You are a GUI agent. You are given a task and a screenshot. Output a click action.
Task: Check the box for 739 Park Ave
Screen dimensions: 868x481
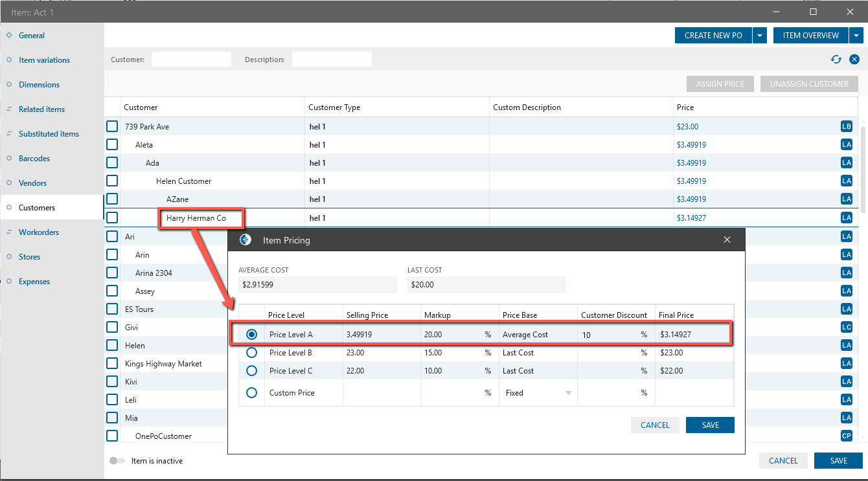112,127
